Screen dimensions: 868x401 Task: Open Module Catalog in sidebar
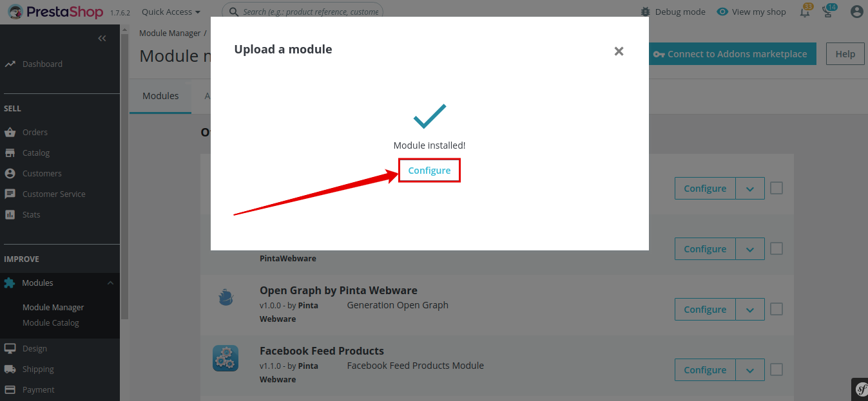coord(51,323)
